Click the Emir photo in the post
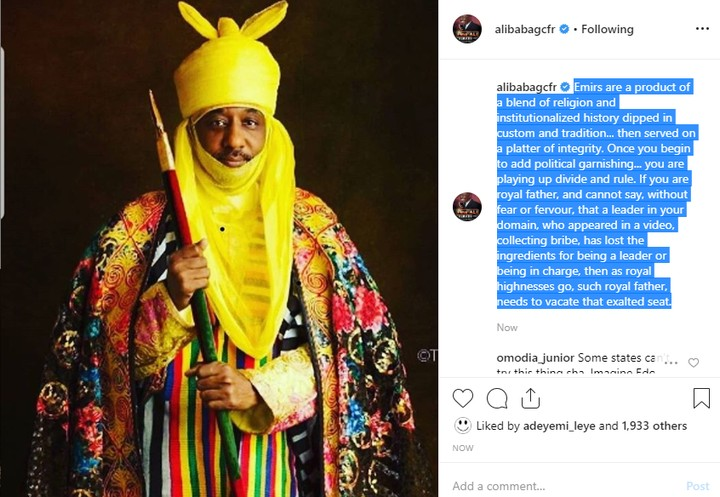 pyautogui.click(x=218, y=248)
